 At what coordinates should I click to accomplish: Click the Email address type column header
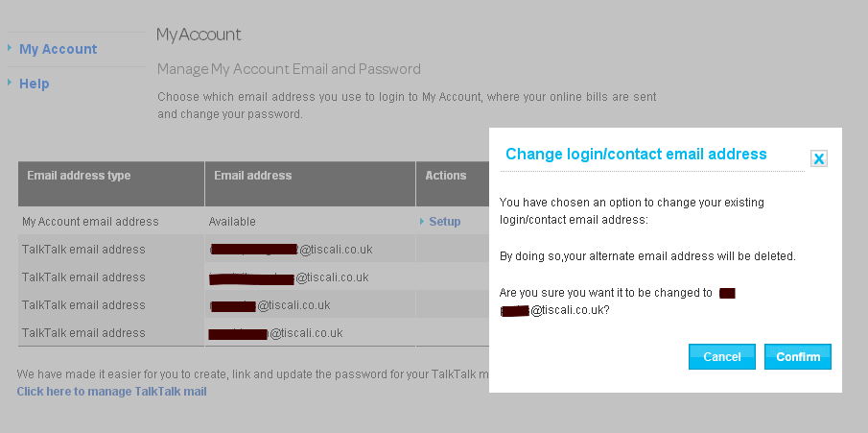(x=79, y=176)
